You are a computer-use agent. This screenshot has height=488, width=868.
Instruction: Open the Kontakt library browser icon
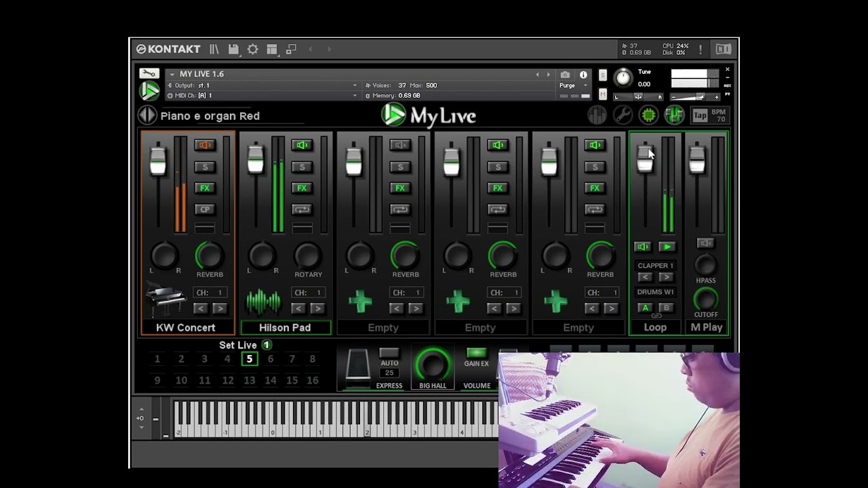click(214, 49)
